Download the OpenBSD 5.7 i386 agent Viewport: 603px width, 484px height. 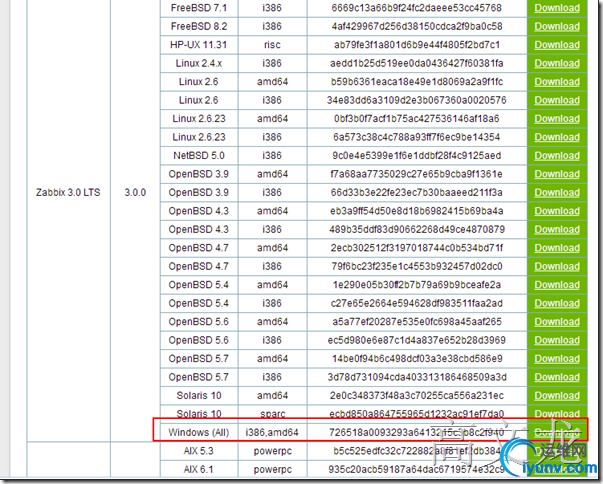[557, 377]
